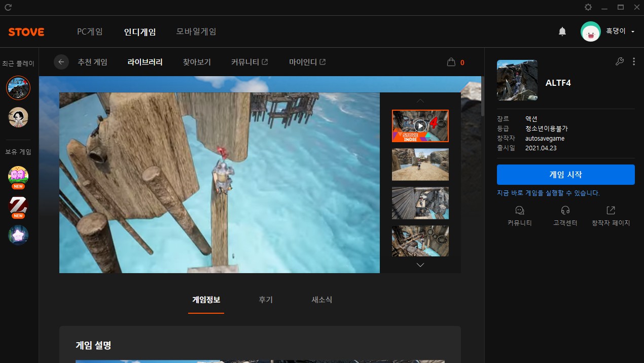Open the three-dot more options menu
644x363 pixels.
(634, 61)
